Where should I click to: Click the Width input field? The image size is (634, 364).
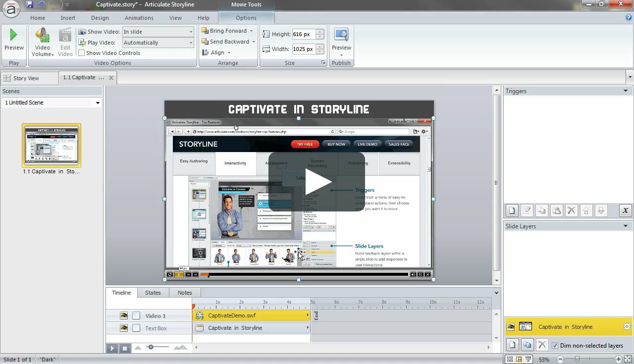pyautogui.click(x=303, y=49)
